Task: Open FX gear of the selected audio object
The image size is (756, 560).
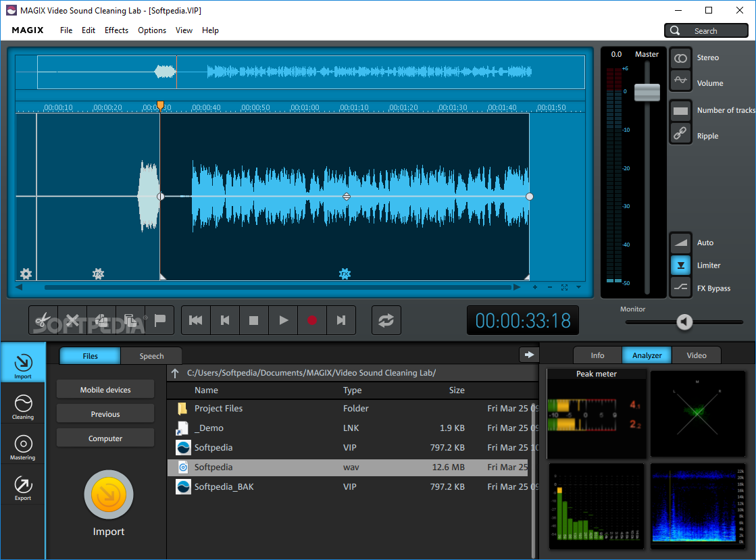Action: 345,274
